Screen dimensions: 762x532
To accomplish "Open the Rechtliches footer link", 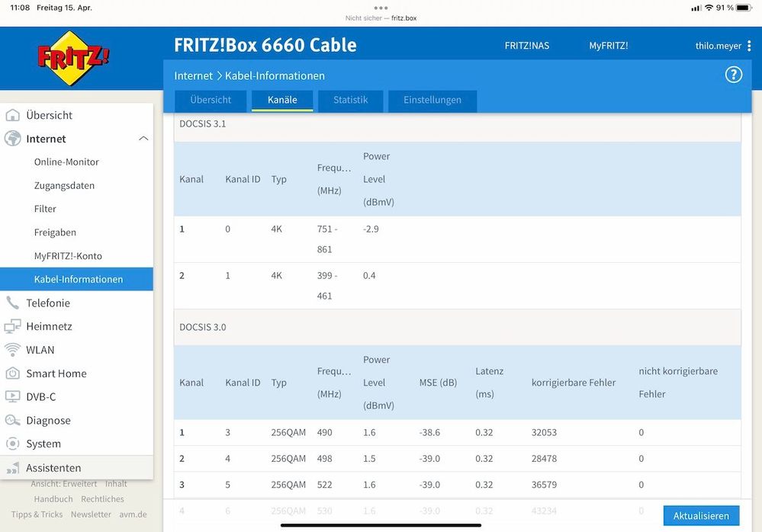I will click(x=102, y=499).
